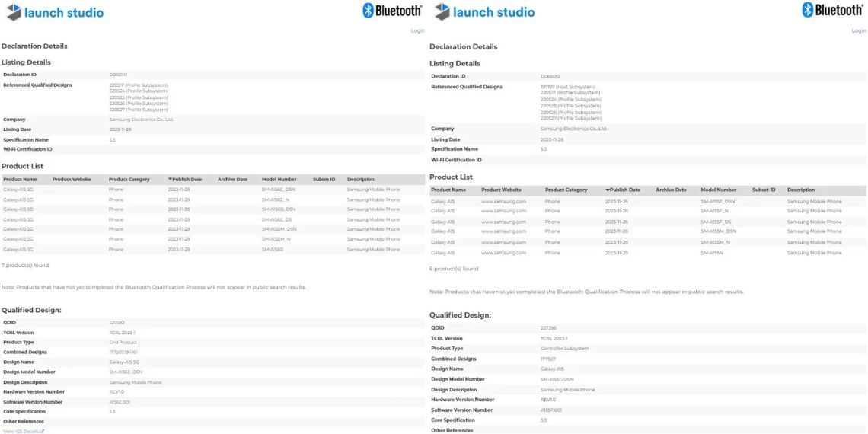Open www.samsung.com link for SM-A155M_DSN row
The image size is (868, 434).
(x=503, y=231)
